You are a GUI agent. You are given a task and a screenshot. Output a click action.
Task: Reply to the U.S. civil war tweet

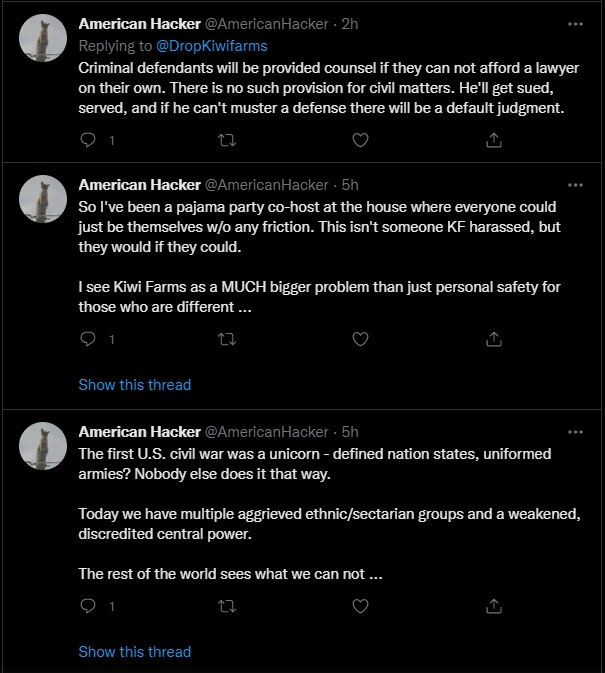(88, 606)
